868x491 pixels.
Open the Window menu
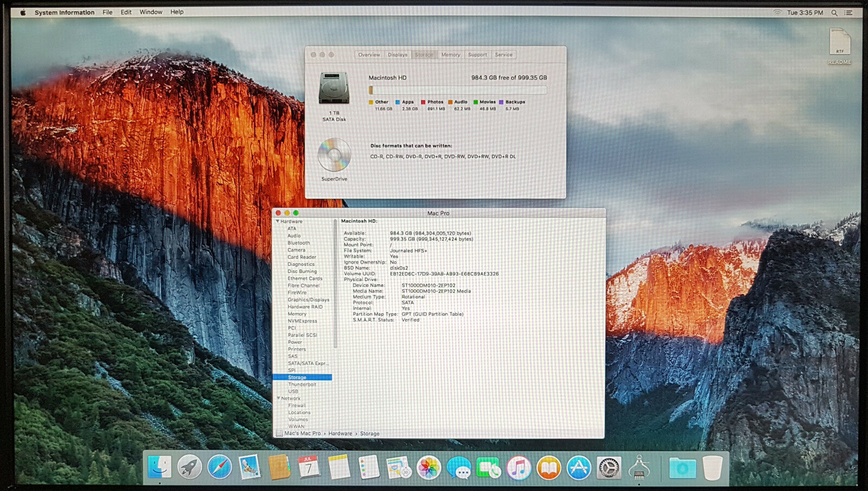pos(151,12)
